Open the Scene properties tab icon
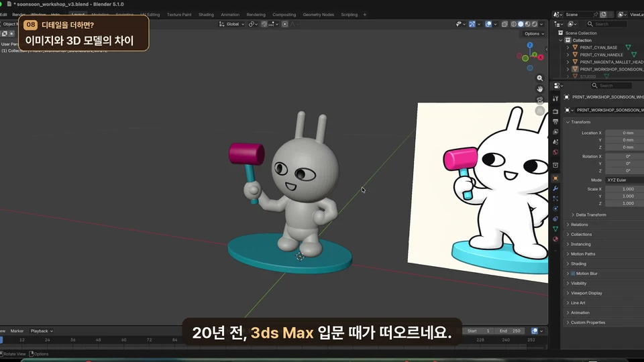644x362 pixels. click(555, 142)
